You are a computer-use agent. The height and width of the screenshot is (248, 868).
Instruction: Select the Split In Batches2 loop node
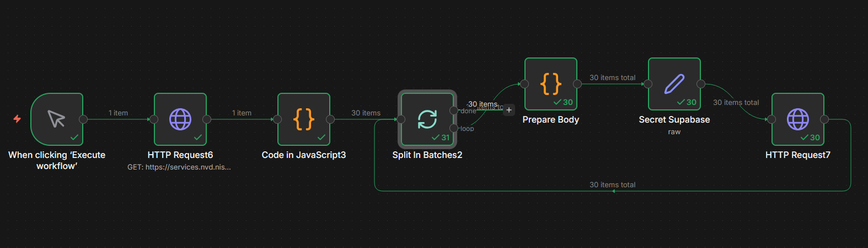pos(427,119)
